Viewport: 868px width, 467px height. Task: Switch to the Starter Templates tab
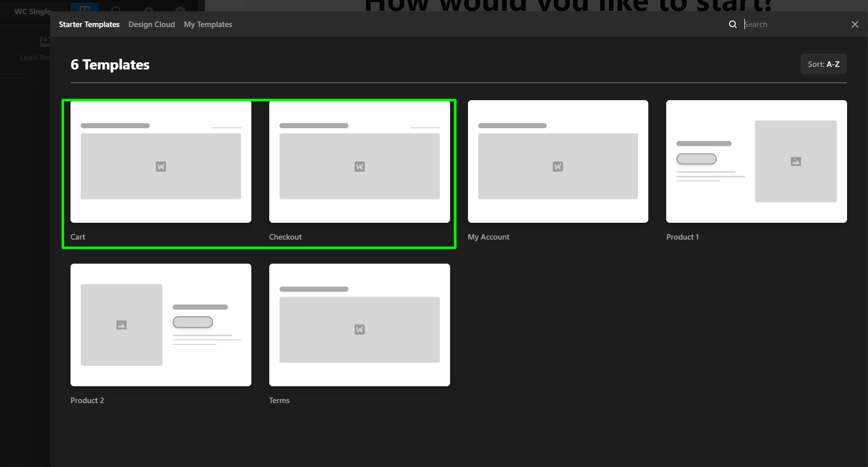[x=89, y=25]
